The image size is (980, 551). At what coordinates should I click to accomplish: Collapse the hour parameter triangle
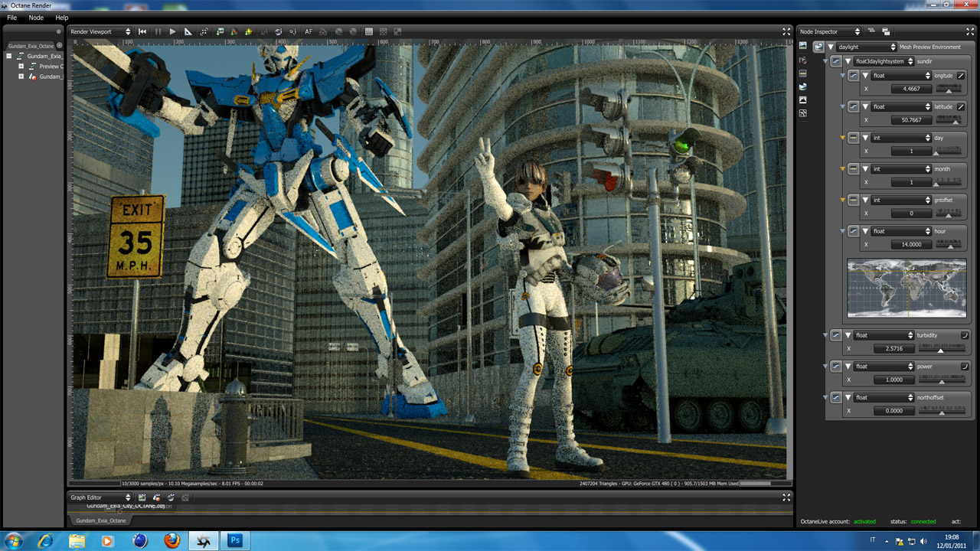(865, 231)
